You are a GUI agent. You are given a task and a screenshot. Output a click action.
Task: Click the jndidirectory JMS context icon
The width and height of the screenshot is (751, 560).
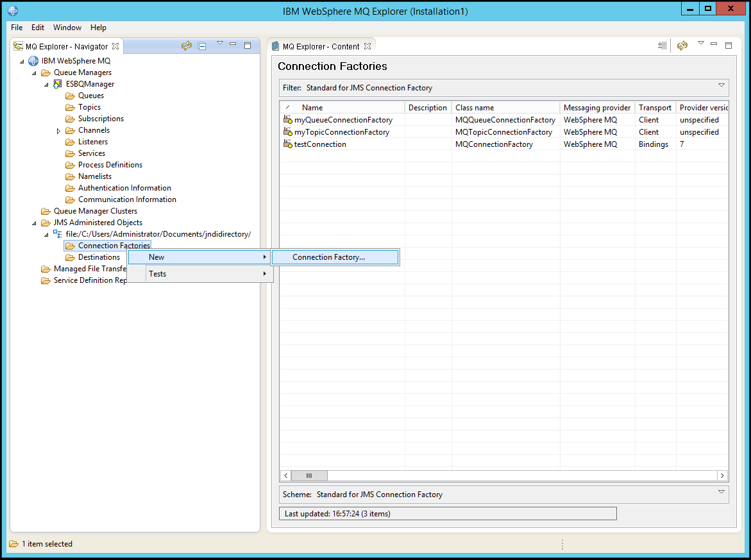click(x=57, y=233)
